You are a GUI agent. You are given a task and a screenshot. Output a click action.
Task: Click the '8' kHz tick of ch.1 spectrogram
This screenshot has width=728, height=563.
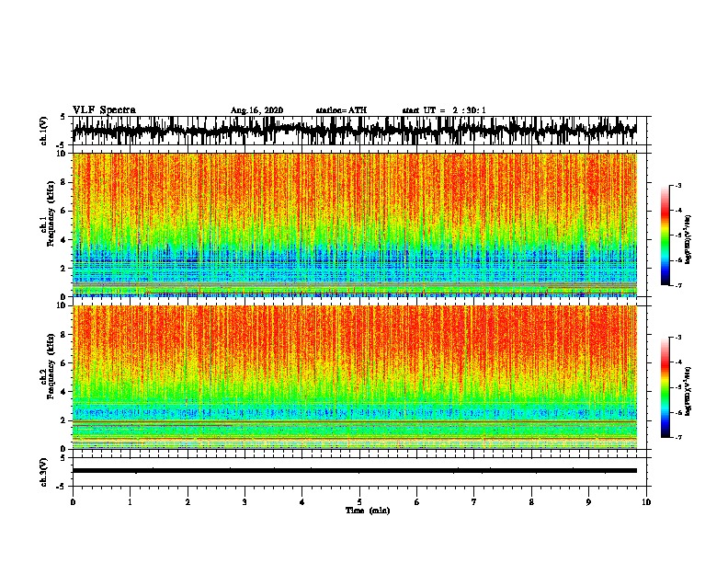(64, 182)
